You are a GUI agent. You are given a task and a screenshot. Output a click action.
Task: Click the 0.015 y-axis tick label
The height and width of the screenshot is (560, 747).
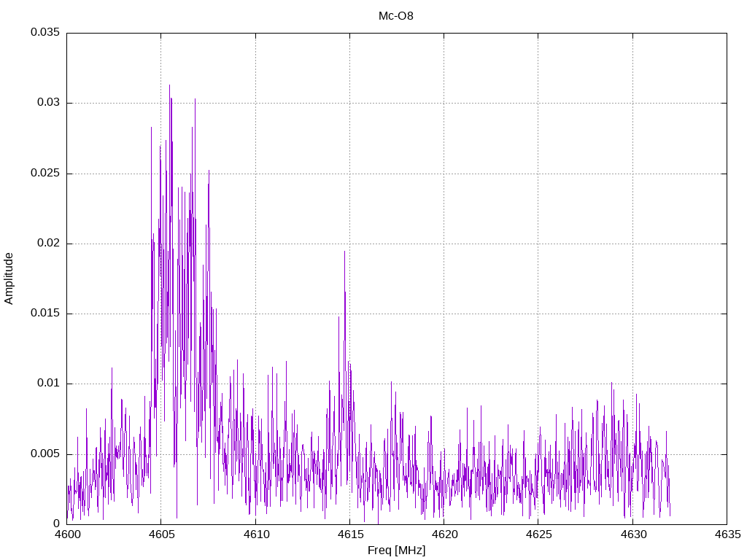click(44, 314)
